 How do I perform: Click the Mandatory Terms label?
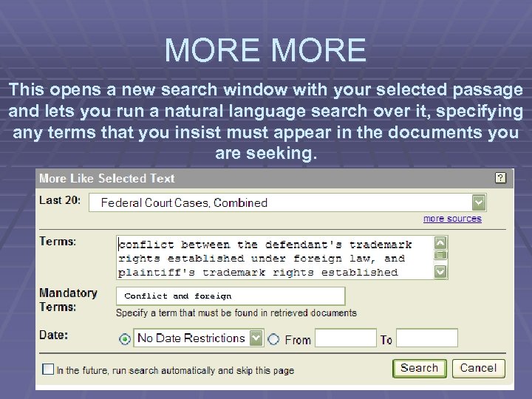(68, 300)
